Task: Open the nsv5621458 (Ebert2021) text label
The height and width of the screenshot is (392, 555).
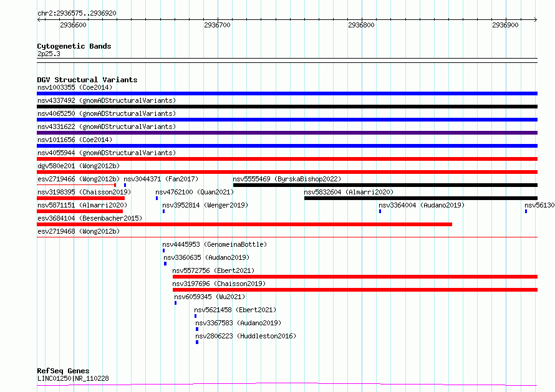Action: coord(235,310)
